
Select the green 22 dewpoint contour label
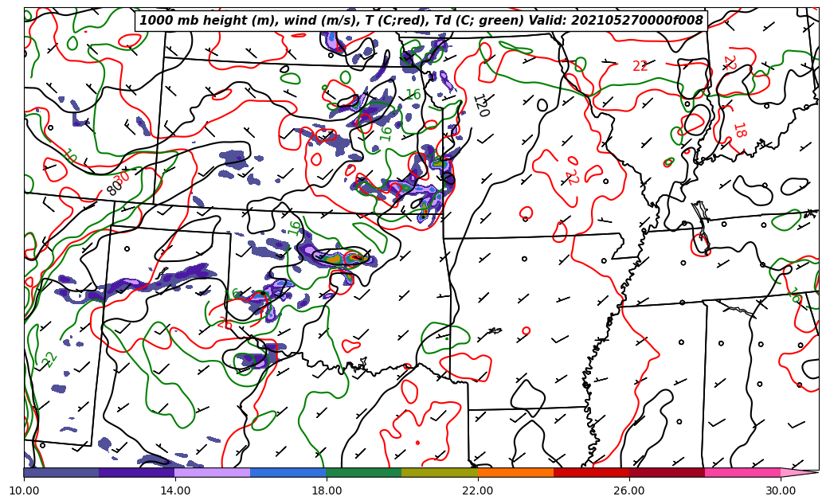pyautogui.click(x=50, y=359)
